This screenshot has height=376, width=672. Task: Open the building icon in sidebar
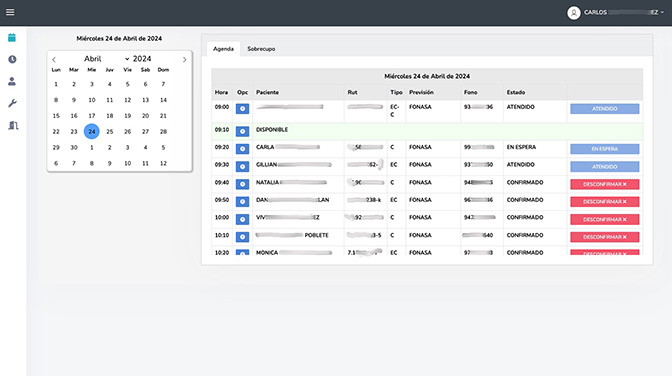pos(13,125)
